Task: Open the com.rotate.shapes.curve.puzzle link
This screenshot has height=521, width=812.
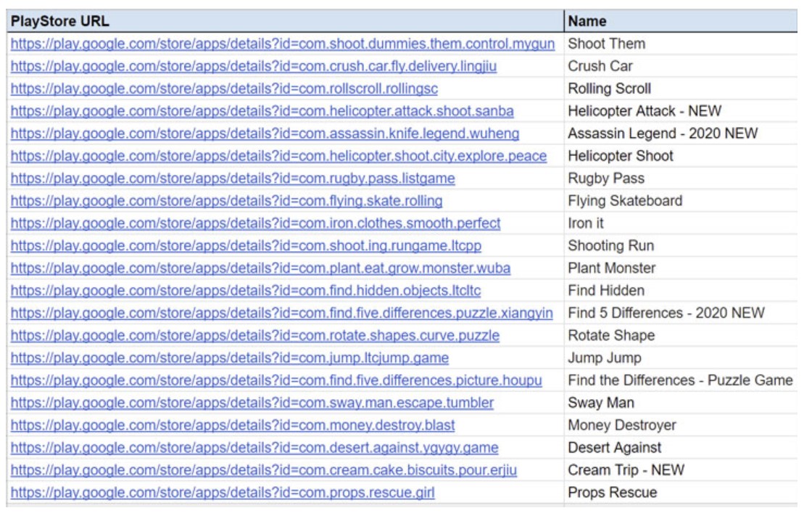Action: [x=254, y=335]
